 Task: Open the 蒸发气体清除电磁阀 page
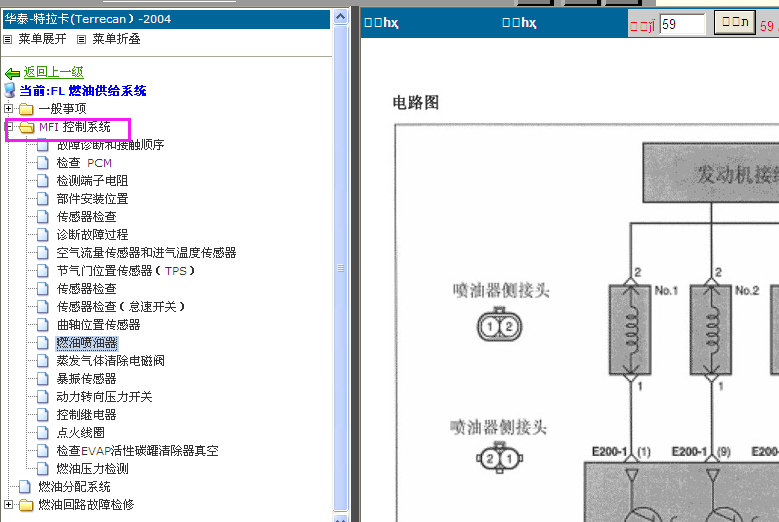110,361
